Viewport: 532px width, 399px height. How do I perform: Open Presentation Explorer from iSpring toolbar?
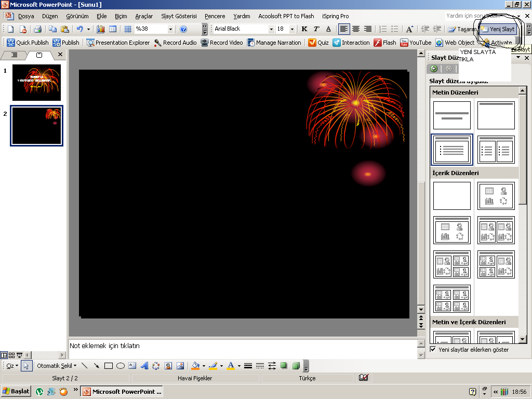[118, 43]
